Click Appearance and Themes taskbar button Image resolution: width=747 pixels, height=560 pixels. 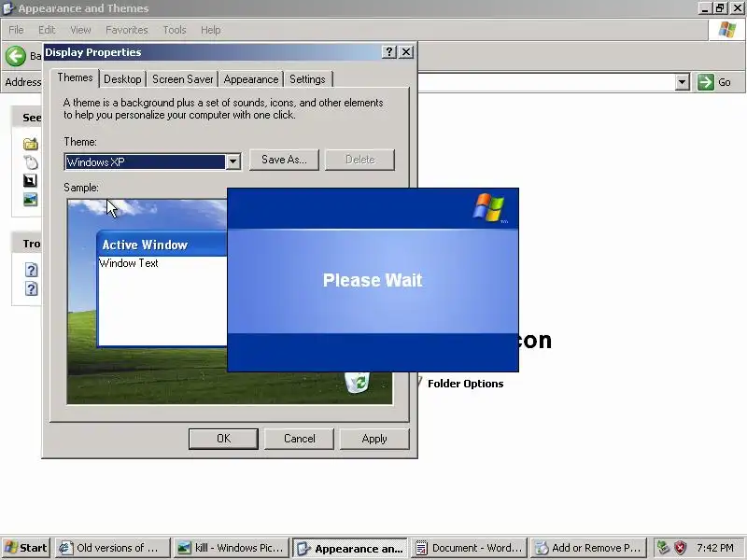(x=350, y=548)
